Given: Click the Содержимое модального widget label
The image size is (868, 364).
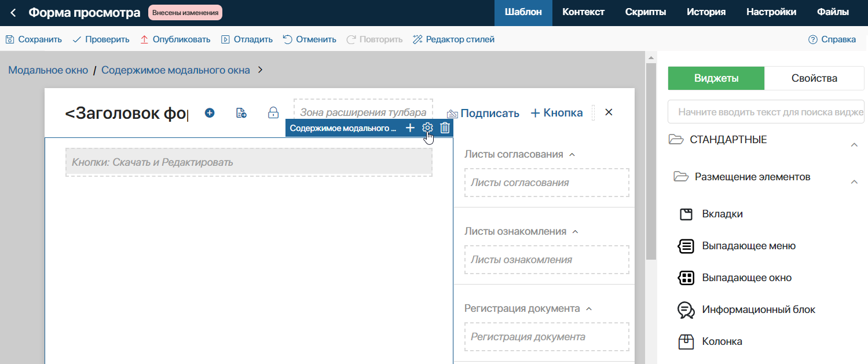Looking at the screenshot, I should 343,128.
